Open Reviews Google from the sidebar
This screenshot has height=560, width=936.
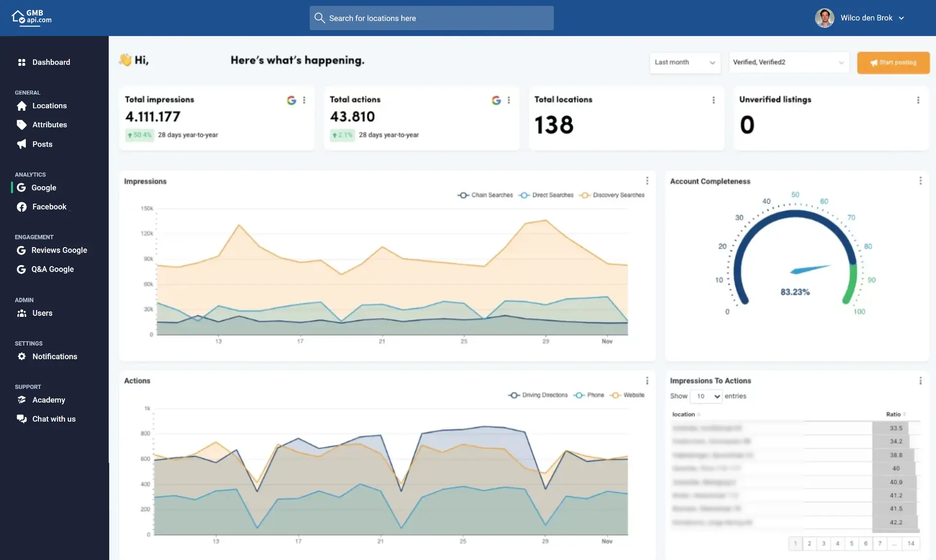pyautogui.click(x=59, y=250)
